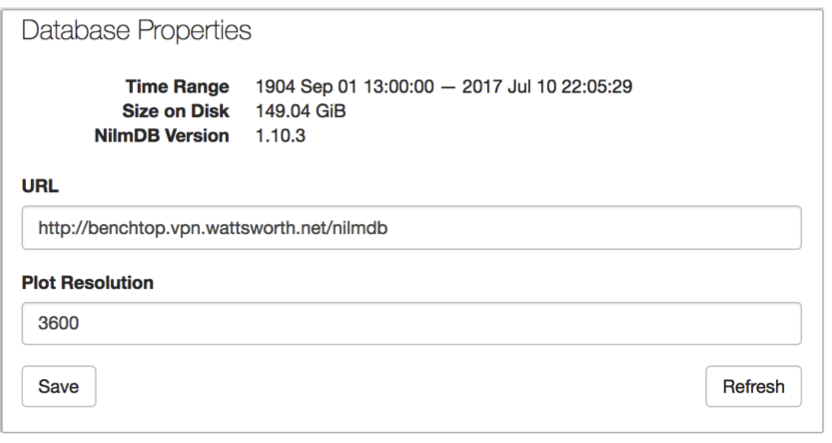Click the URL field label
Viewport: 832px width, 443px height.
tap(40, 186)
